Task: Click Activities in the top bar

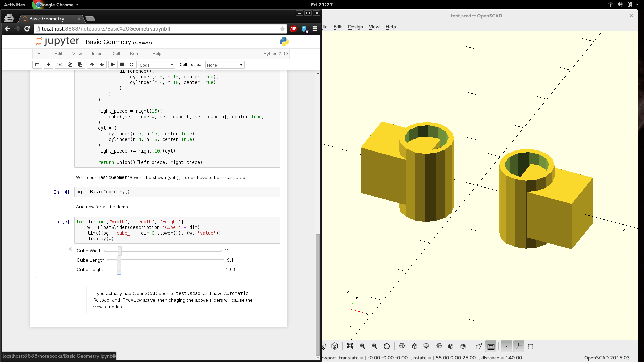Action: (x=15, y=5)
